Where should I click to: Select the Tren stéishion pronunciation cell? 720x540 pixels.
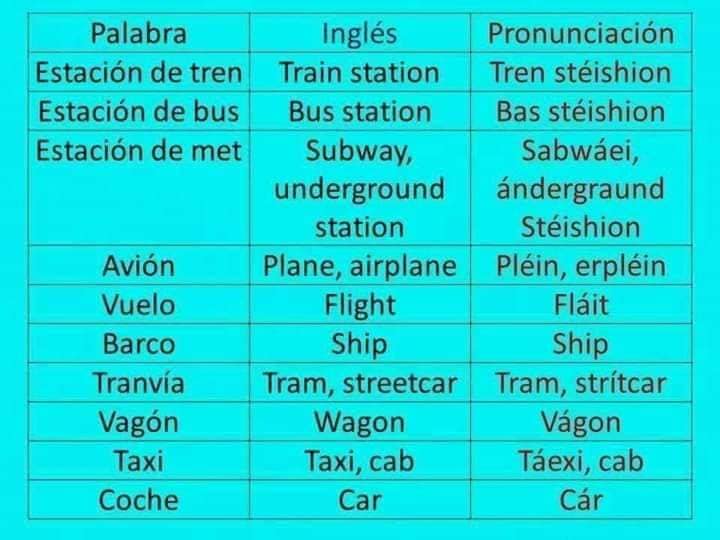click(x=581, y=72)
